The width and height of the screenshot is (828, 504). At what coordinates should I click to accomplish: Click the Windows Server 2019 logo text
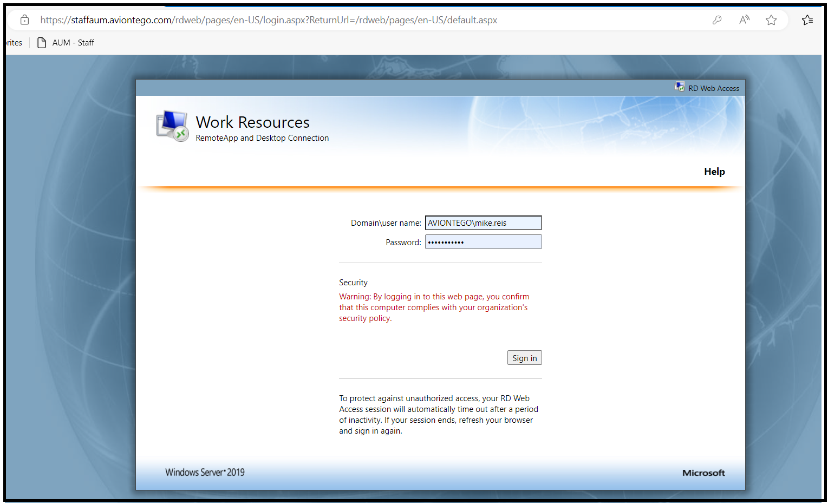click(205, 473)
